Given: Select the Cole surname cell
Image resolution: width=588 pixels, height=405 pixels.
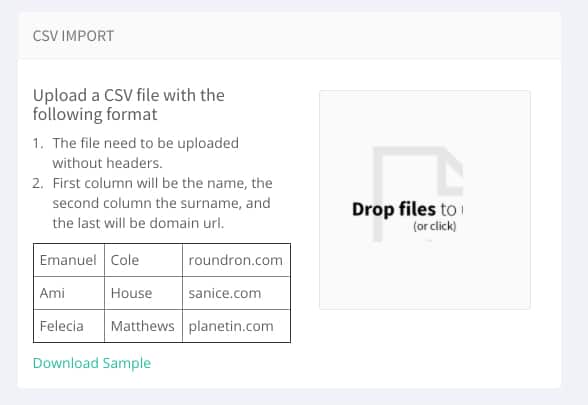Looking at the screenshot, I should pyautogui.click(x=143, y=260).
